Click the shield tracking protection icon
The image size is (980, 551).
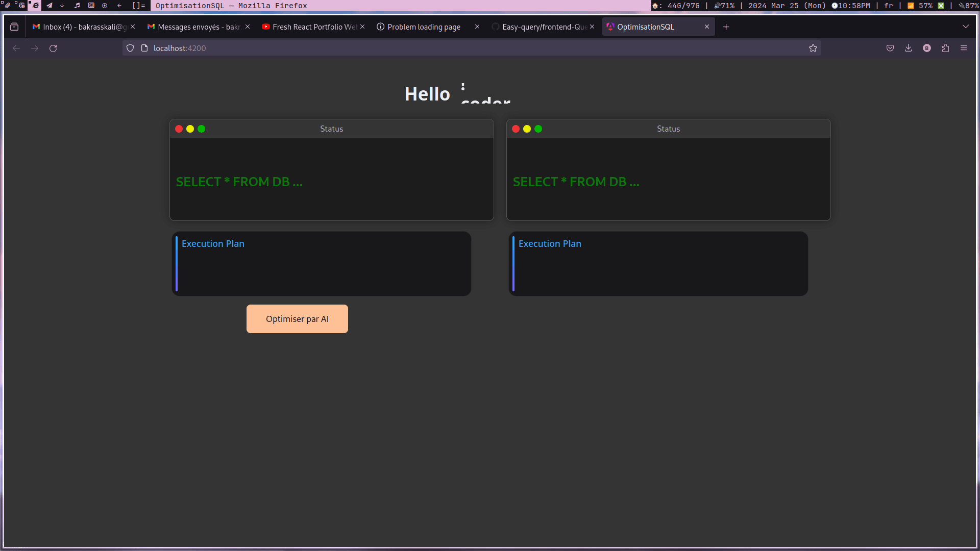pos(130,48)
